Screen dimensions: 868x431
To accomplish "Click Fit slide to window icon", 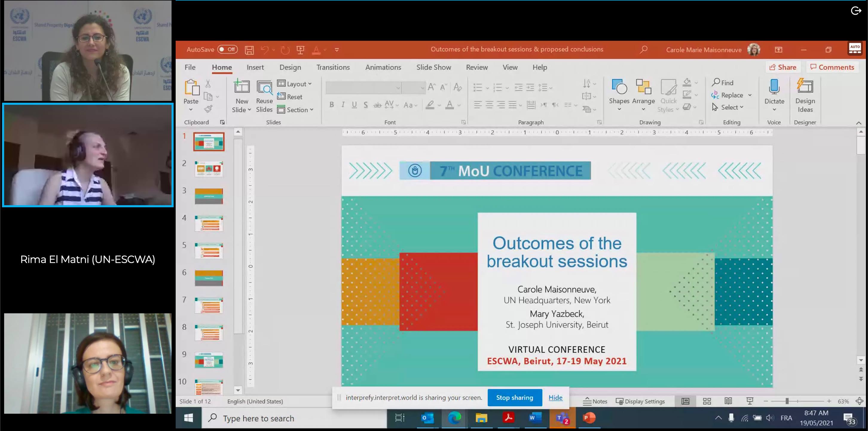I will point(860,401).
